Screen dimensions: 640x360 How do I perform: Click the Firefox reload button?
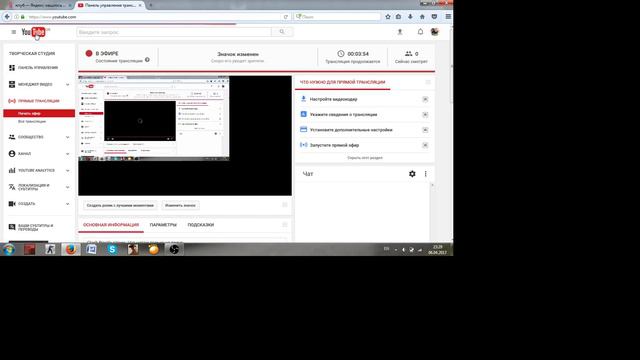pos(286,17)
